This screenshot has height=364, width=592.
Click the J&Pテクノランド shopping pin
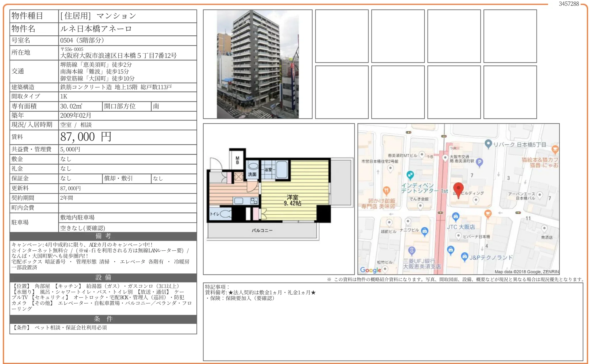[464, 256]
